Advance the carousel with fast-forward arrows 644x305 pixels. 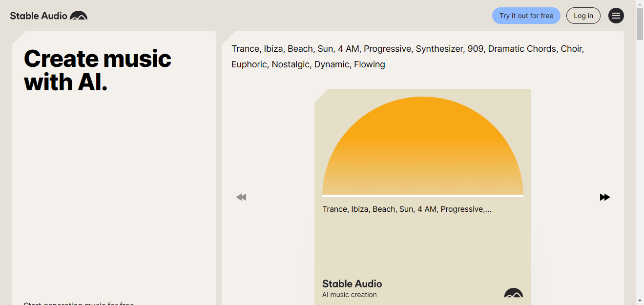point(605,197)
